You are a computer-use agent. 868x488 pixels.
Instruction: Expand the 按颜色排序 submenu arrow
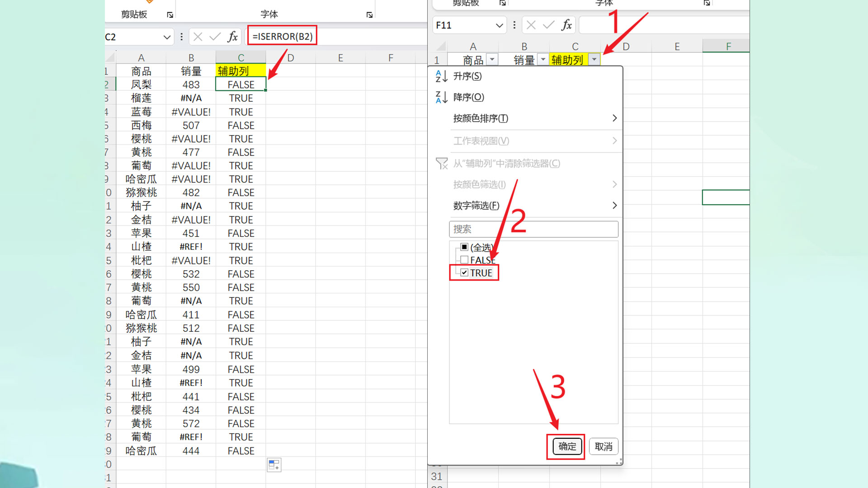coord(614,118)
